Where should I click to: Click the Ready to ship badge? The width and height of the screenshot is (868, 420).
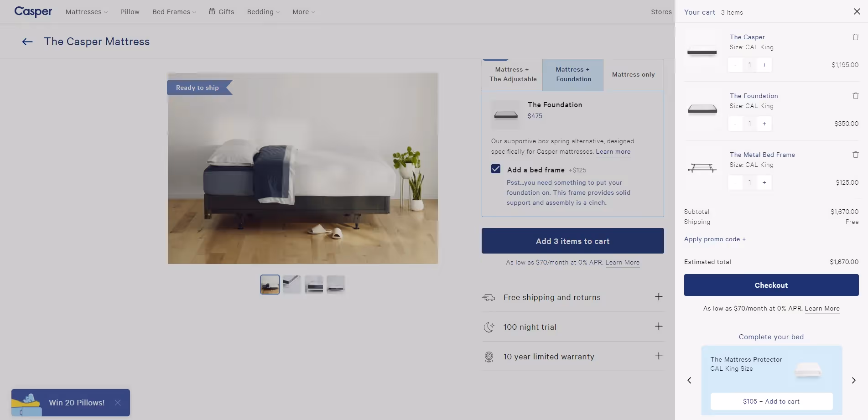[x=199, y=88]
